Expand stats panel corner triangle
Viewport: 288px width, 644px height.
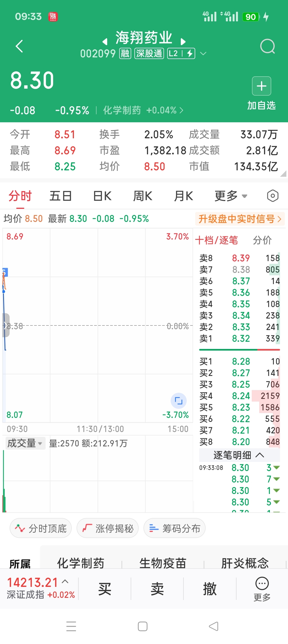click(283, 174)
